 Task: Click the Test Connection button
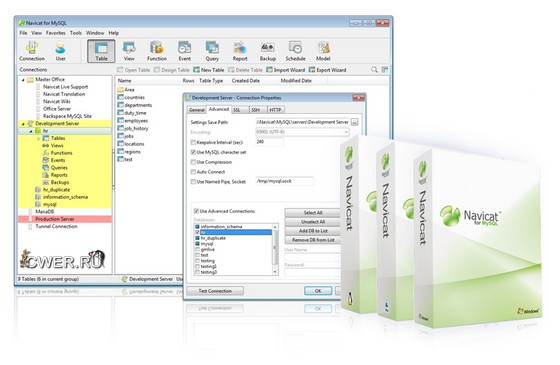click(215, 291)
